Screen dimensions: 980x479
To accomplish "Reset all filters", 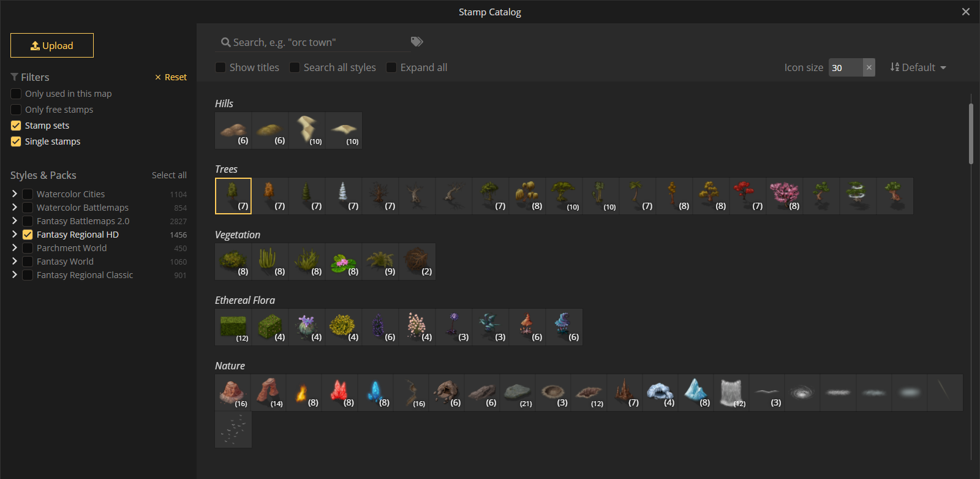I will pyautogui.click(x=171, y=77).
